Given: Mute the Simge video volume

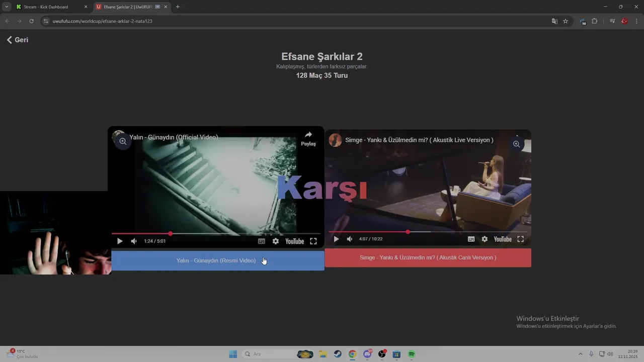Looking at the screenshot, I should [x=350, y=239].
